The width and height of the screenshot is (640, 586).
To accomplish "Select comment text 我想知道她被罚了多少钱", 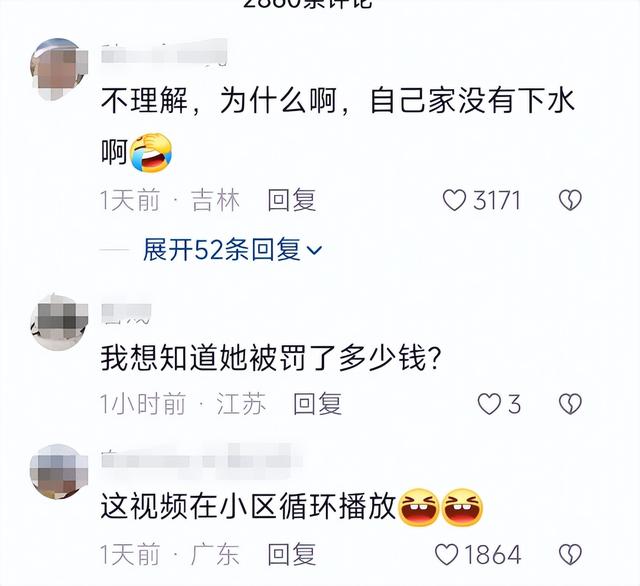I will point(264,357).
